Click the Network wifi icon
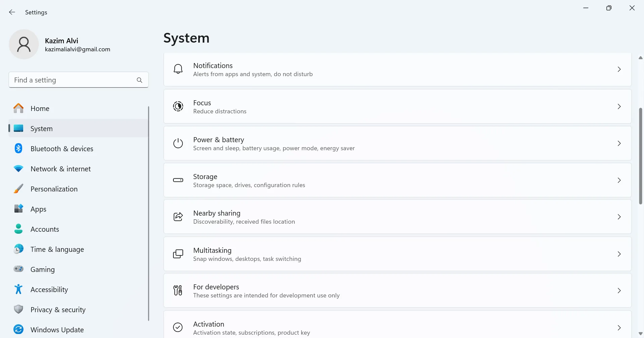644x338 pixels. [18, 169]
